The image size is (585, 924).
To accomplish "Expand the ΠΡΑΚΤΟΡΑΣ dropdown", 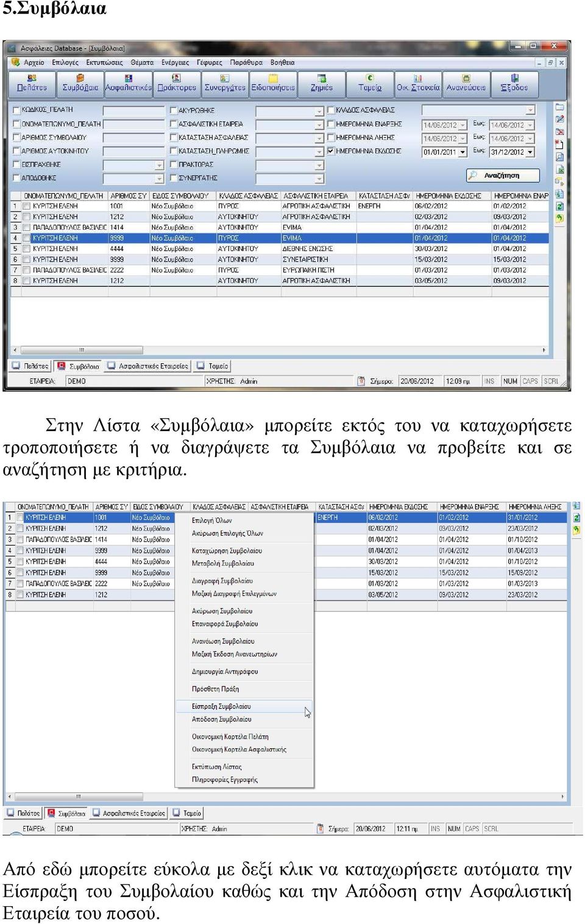I will 319,165.
